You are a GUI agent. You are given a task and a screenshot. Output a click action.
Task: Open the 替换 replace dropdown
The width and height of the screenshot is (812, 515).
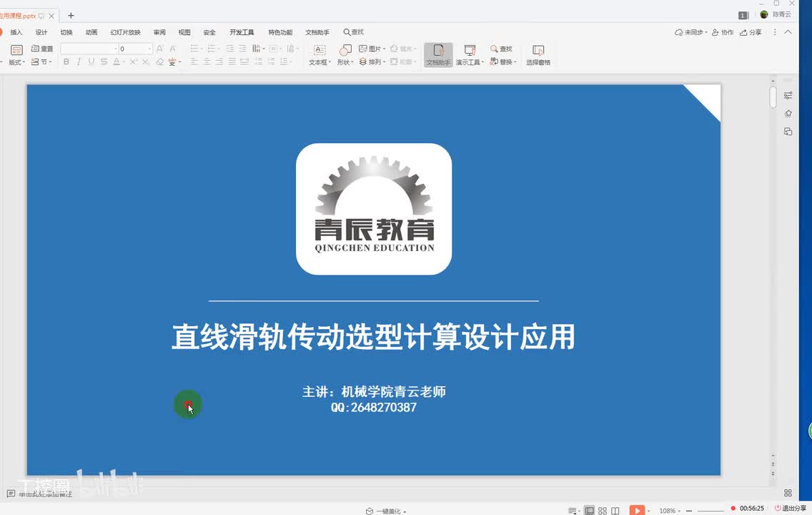click(x=502, y=62)
